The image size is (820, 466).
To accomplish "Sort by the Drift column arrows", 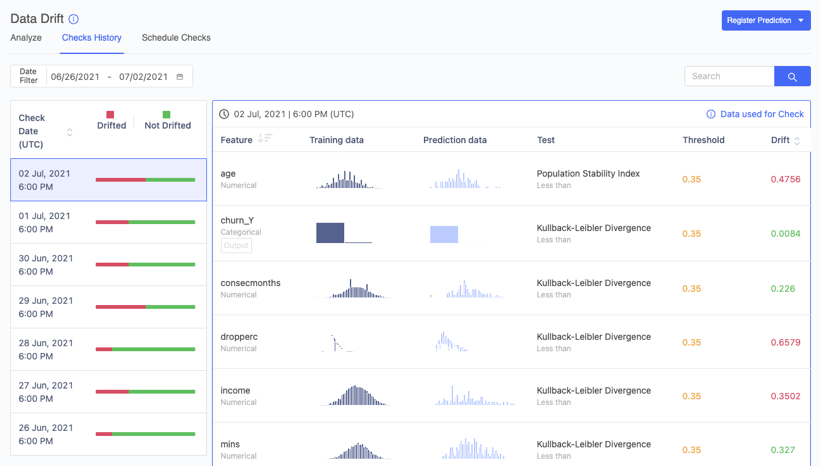I will tap(797, 141).
